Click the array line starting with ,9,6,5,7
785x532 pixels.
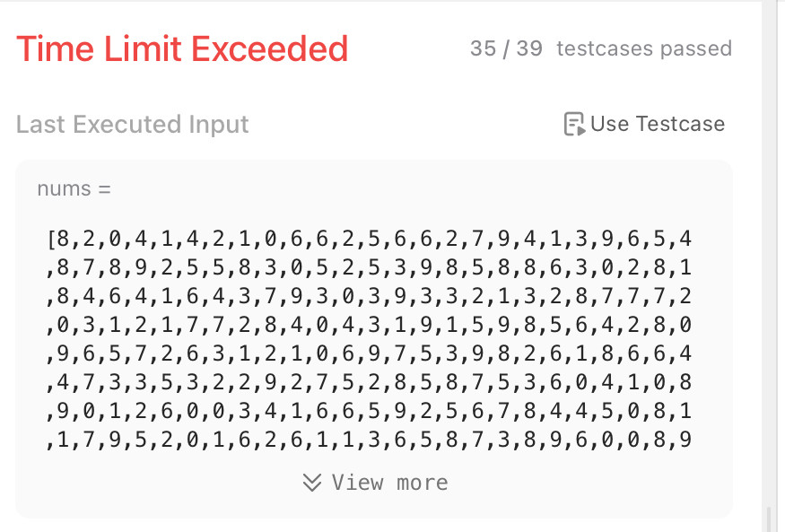pos(368,354)
